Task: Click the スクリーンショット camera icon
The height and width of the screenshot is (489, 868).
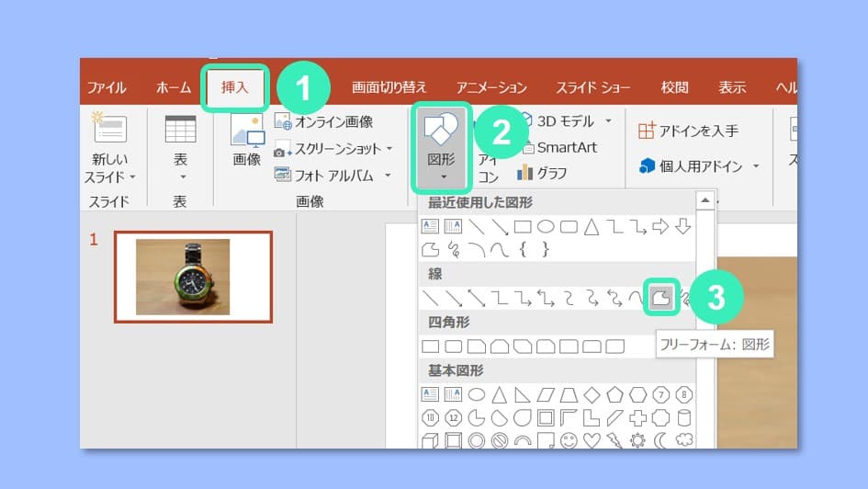Action: click(x=282, y=150)
